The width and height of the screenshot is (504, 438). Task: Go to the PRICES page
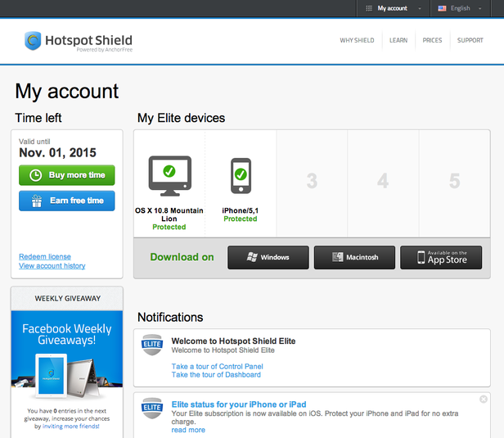click(x=432, y=40)
